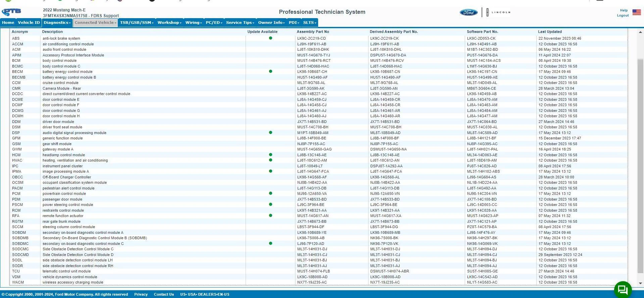This screenshot has height=298, width=644.
Task: Click the '2022 Mustang Mach-E' vehicle title
Action: pos(64,10)
